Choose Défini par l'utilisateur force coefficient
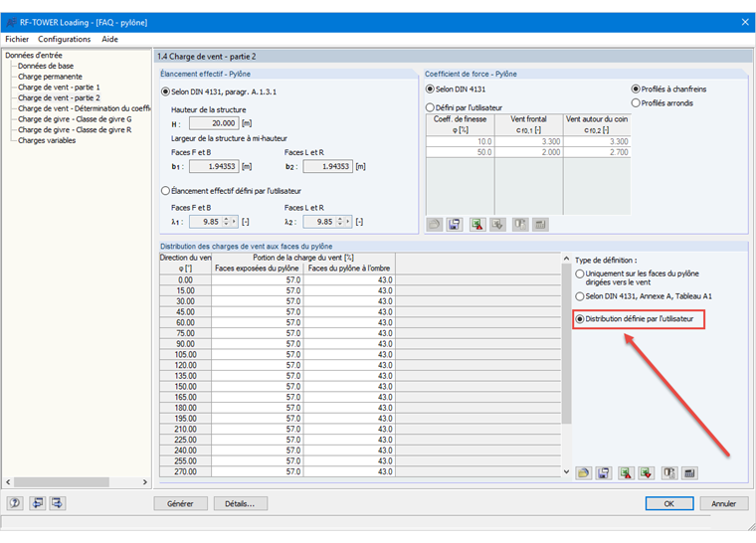 click(x=430, y=107)
